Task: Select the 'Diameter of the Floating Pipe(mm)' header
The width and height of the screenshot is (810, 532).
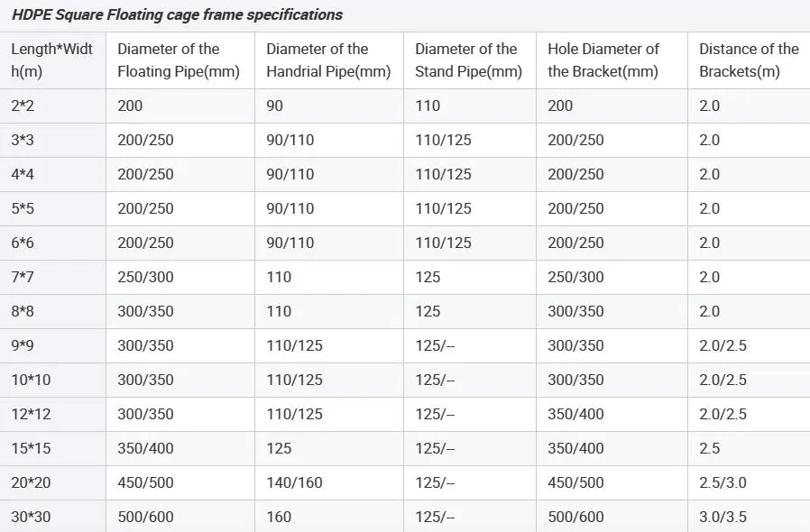Action: (x=179, y=60)
